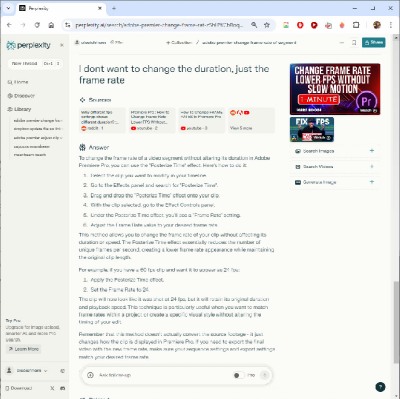The height and width of the screenshot is (399, 400).
Task: Open the help question mark button
Action: 380,387
